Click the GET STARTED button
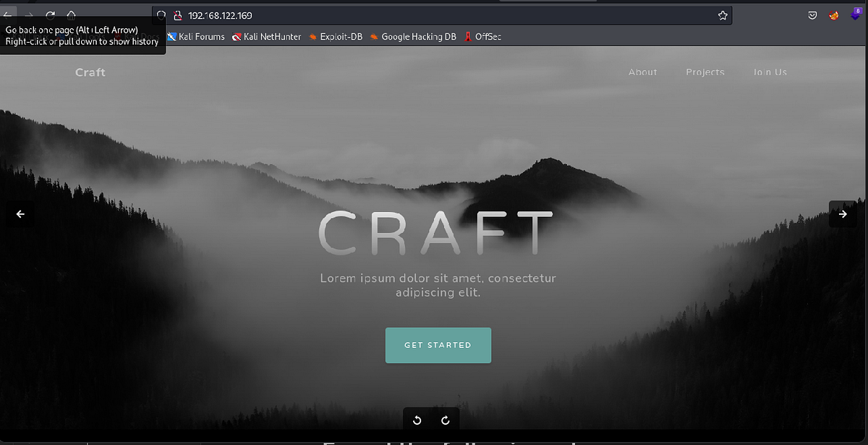 point(438,345)
